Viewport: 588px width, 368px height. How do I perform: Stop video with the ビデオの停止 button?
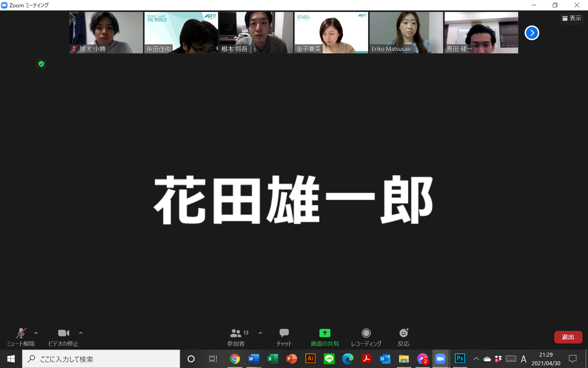coord(63,337)
